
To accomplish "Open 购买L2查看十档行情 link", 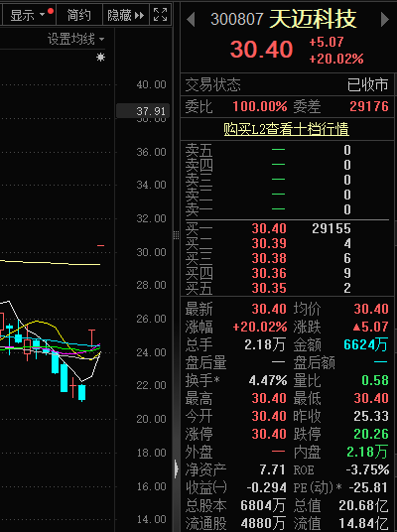I will coord(286,129).
